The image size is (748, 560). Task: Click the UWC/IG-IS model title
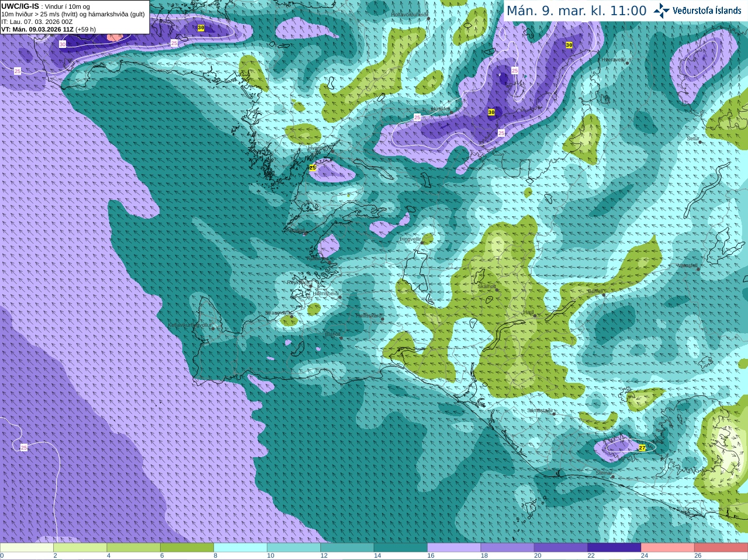click(20, 6)
